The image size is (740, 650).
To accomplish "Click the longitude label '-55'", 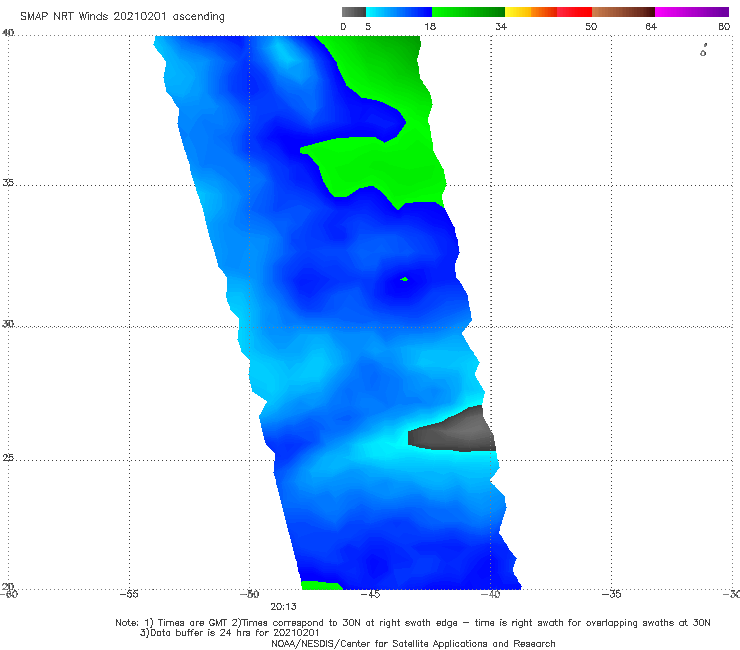I will (x=129, y=594).
